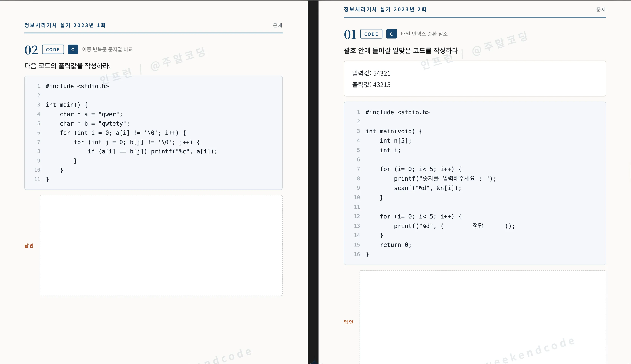Click the for loop on line 7 of right code

[421, 169]
